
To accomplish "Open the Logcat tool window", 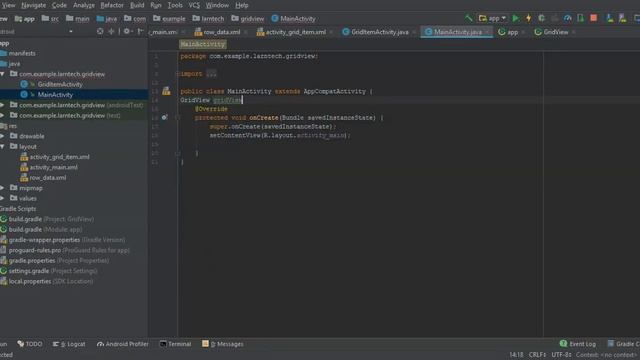I will point(69,344).
